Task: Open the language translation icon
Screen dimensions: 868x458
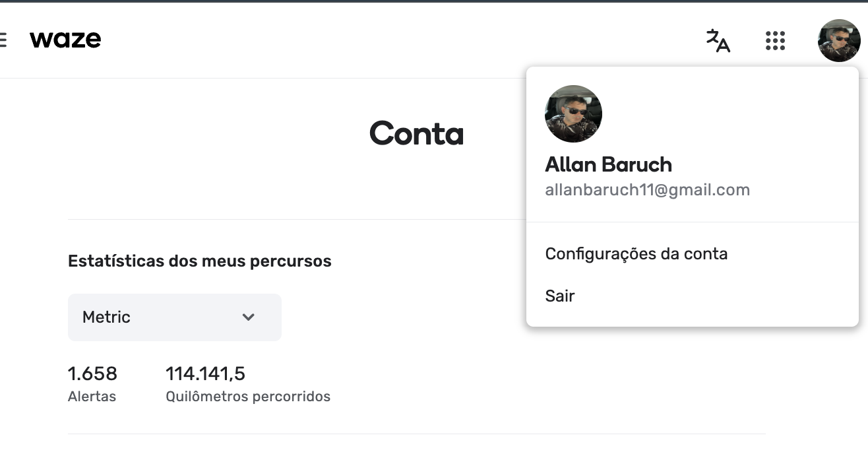Action: click(718, 40)
